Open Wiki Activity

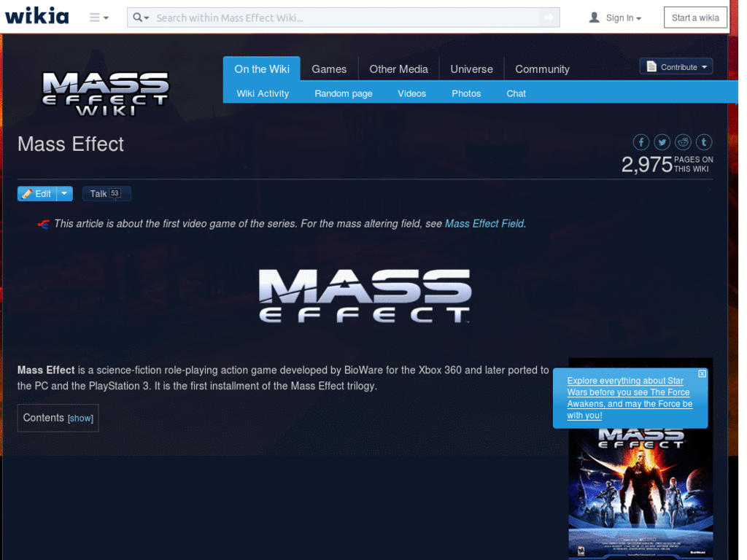pos(263,94)
